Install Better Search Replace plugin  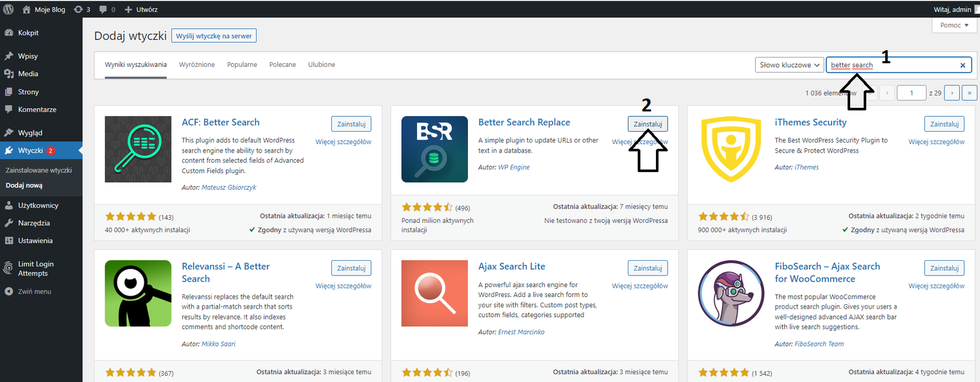tap(647, 124)
